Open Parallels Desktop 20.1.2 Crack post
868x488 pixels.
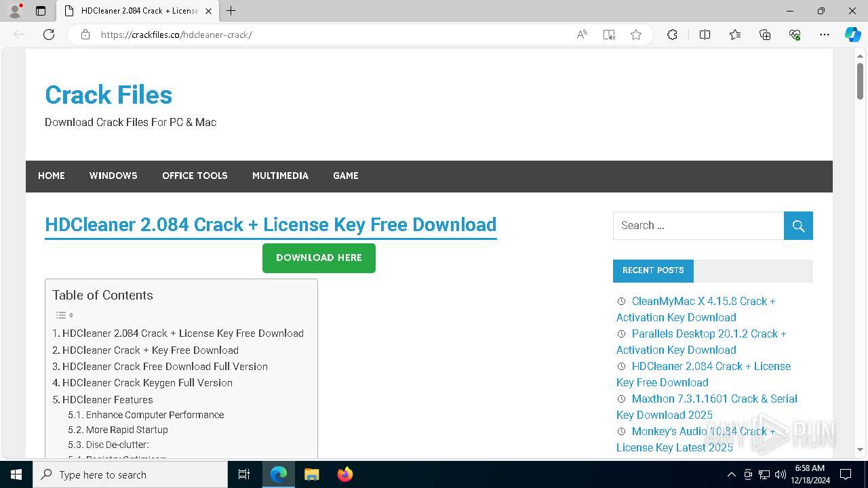(701, 342)
